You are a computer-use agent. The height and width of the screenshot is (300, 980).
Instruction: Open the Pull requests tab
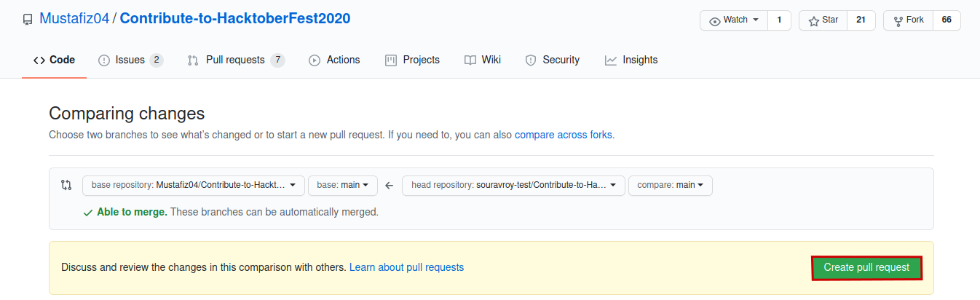[236, 60]
